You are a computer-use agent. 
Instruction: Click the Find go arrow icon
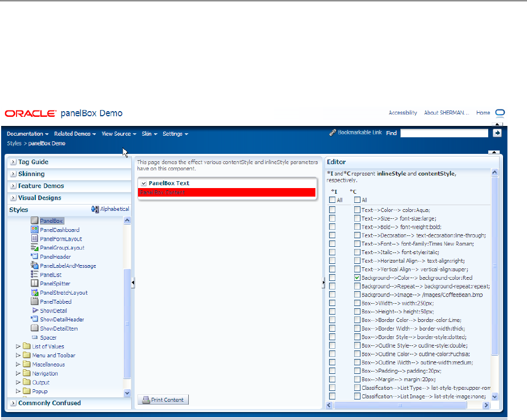point(497,133)
